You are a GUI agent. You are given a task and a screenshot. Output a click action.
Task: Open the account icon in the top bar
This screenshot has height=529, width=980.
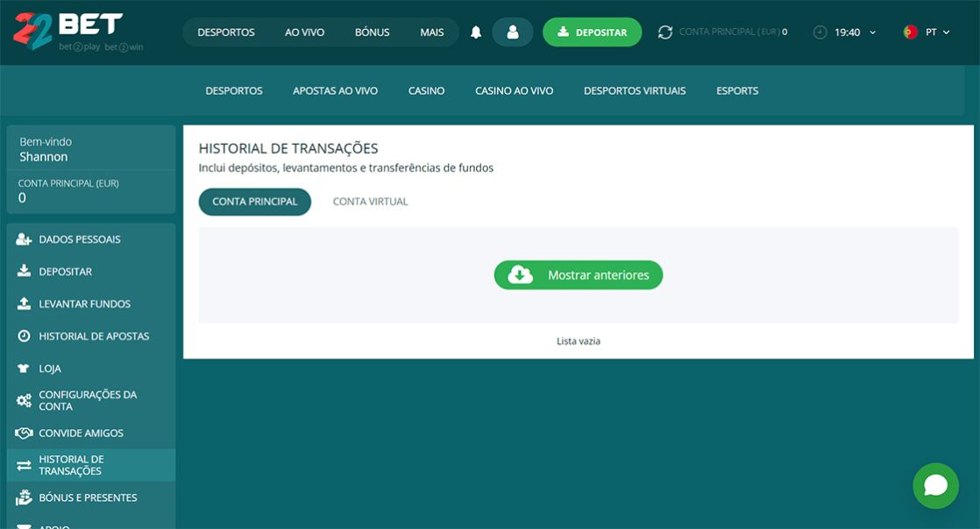[x=513, y=31]
